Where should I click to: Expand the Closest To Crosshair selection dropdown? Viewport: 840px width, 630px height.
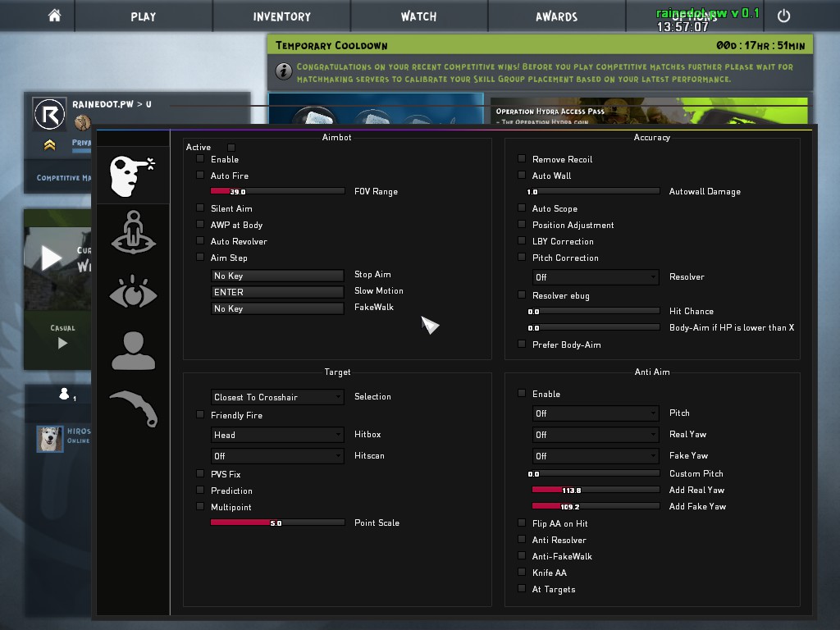tap(277, 397)
